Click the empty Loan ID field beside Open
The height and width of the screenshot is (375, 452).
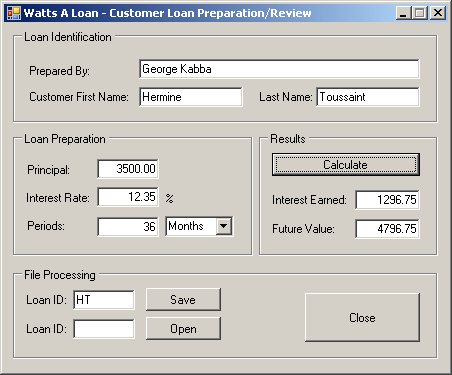(x=104, y=329)
